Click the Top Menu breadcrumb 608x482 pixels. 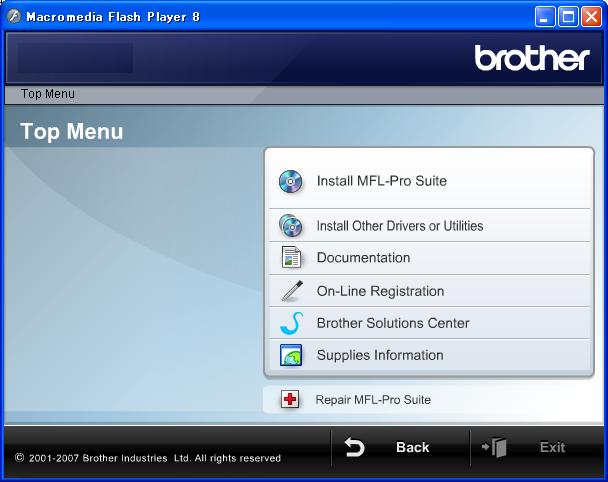(x=48, y=94)
